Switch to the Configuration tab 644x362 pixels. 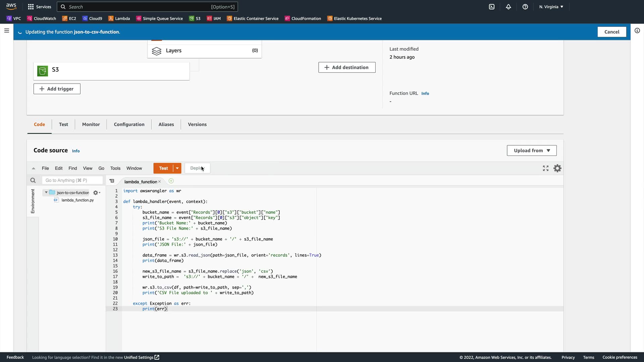click(x=129, y=124)
